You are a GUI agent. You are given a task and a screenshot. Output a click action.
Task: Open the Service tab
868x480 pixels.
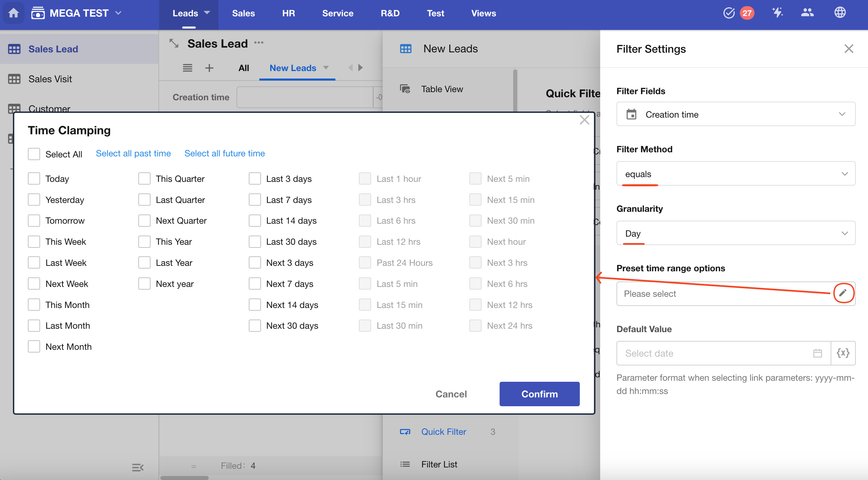pyautogui.click(x=337, y=13)
